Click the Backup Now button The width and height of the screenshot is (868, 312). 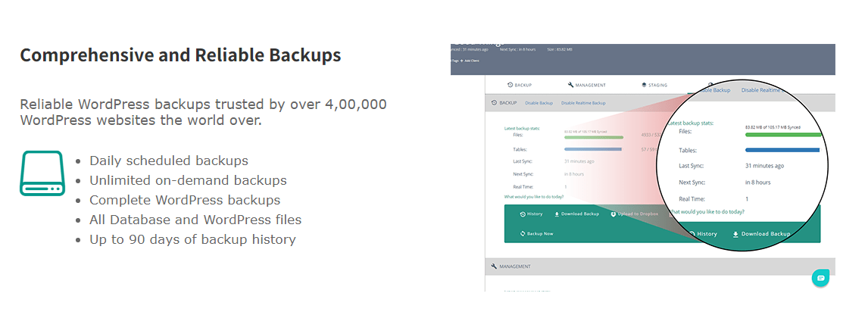(536, 233)
